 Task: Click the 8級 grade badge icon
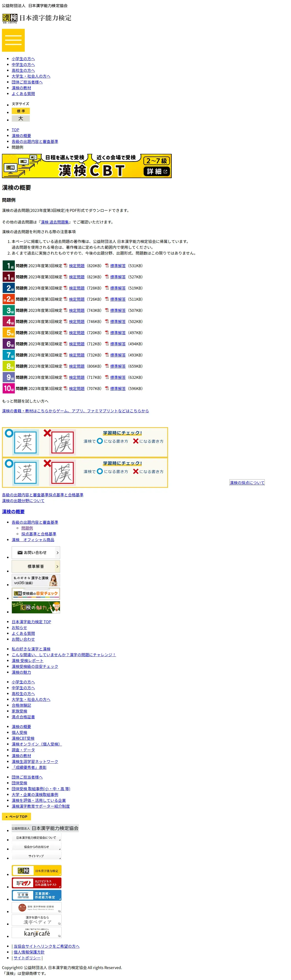tap(8, 366)
